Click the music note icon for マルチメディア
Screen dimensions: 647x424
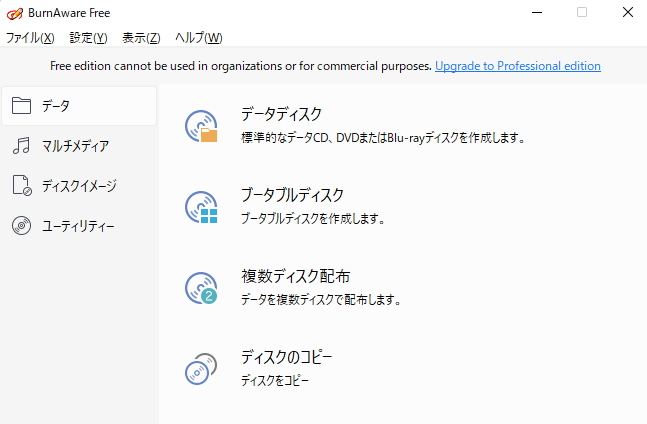point(22,146)
